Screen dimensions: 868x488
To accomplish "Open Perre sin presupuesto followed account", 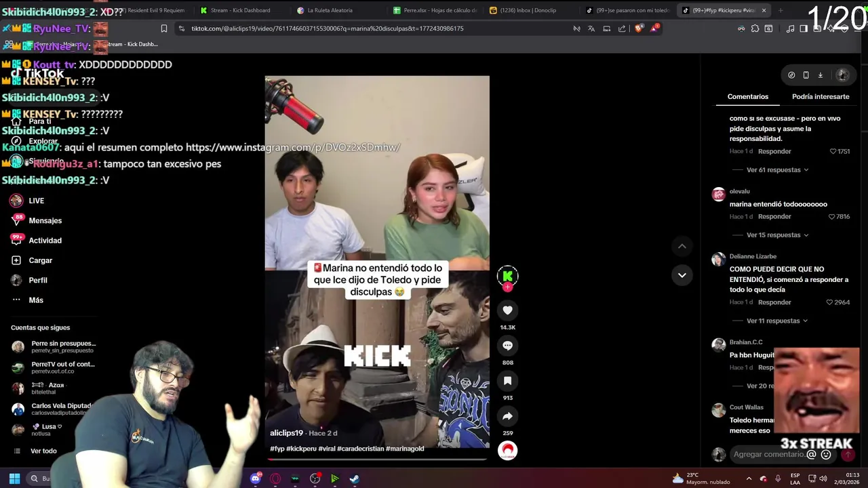I will click(54, 347).
